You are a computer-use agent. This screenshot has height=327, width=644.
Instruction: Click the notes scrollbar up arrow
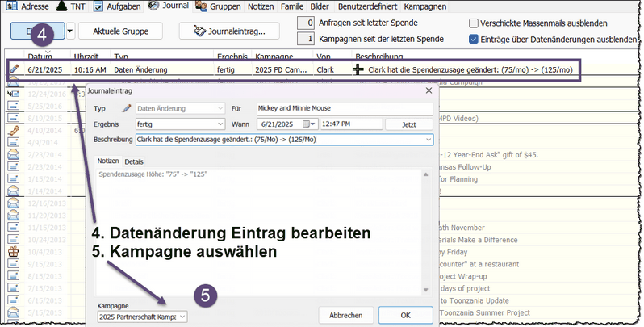(426, 174)
